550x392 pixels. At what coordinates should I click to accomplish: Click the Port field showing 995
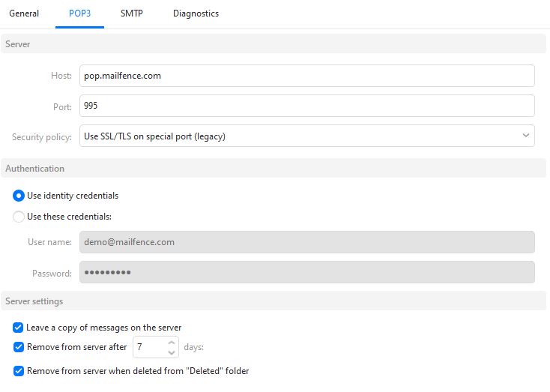click(x=307, y=106)
